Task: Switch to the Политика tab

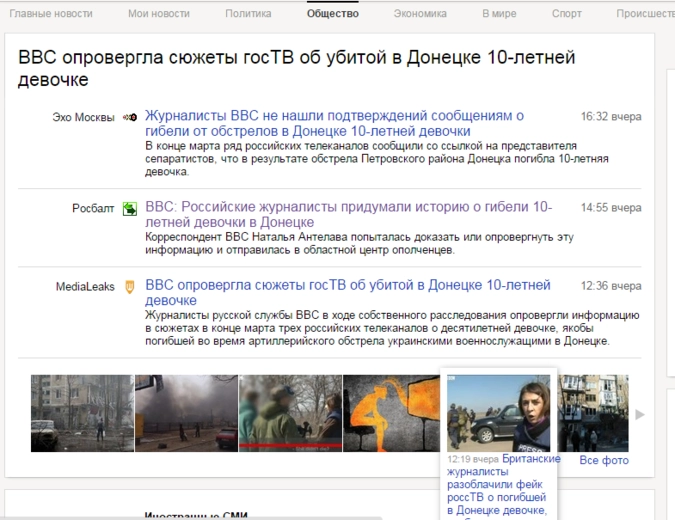Action: [248, 14]
